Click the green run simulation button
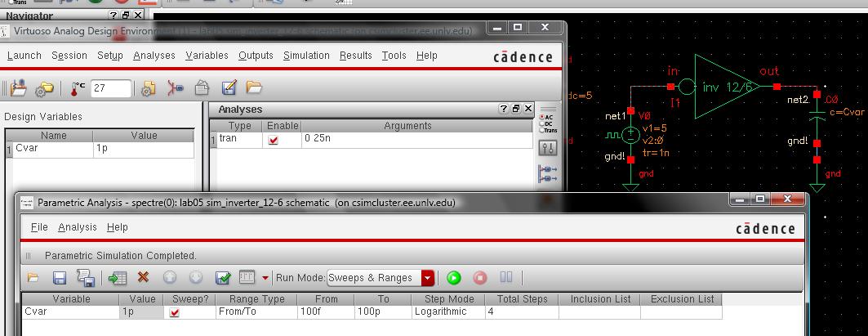The width and height of the screenshot is (868, 336). [454, 278]
